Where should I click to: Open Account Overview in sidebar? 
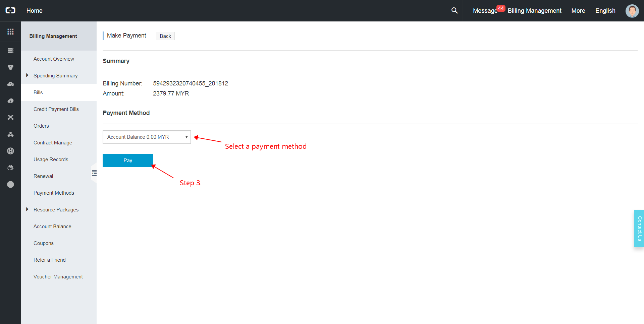(x=54, y=59)
